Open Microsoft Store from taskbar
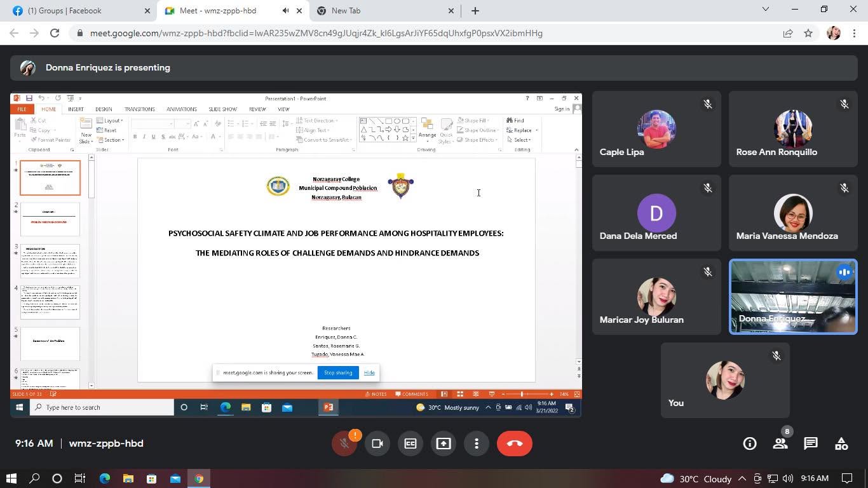 pyautogui.click(x=151, y=478)
